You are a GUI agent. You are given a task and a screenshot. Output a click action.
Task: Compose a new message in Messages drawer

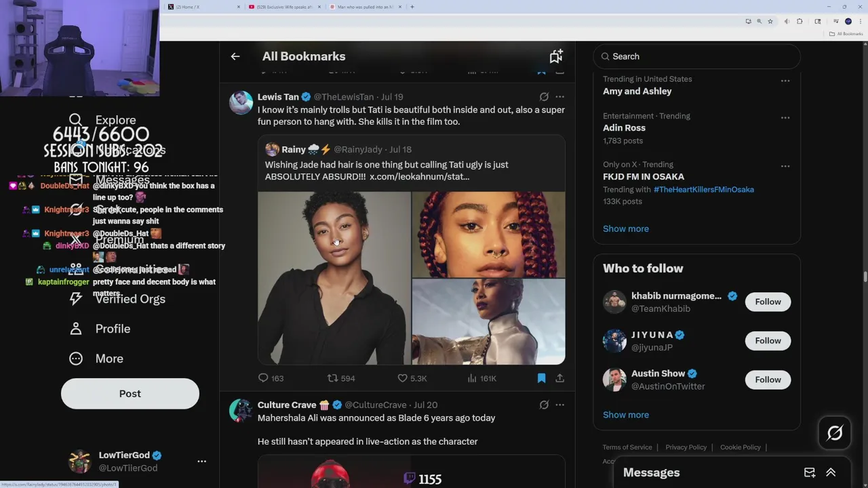(810, 472)
